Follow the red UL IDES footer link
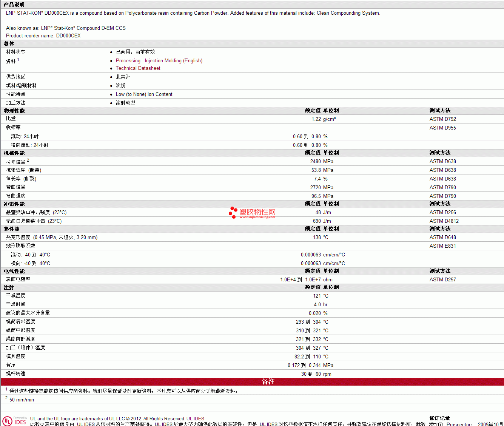This screenshot has height=426, width=504. click(195, 419)
